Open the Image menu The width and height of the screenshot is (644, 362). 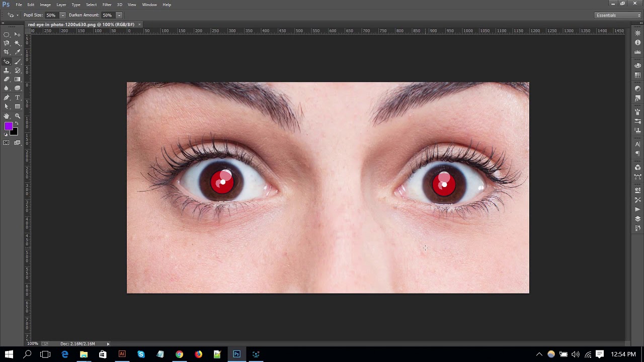(x=45, y=5)
